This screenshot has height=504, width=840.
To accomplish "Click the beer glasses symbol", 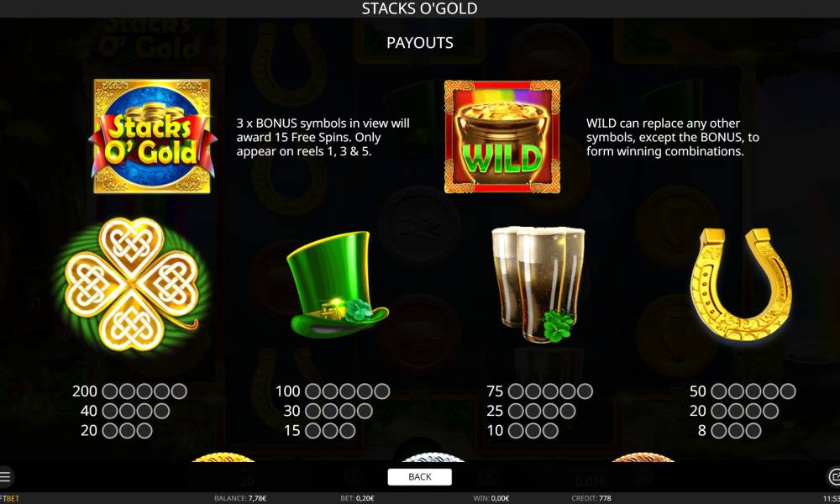I will (x=538, y=284).
